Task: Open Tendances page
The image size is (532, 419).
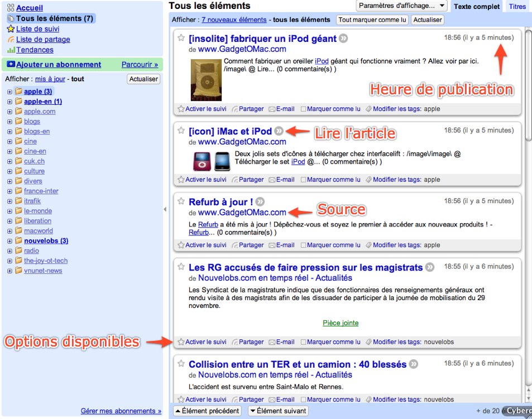Action: [x=35, y=50]
